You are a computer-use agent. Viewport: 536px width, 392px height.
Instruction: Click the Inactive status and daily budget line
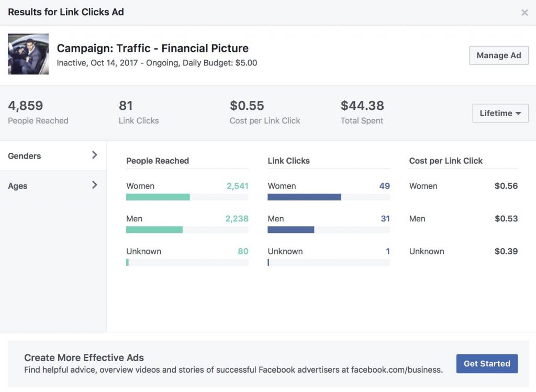(157, 63)
